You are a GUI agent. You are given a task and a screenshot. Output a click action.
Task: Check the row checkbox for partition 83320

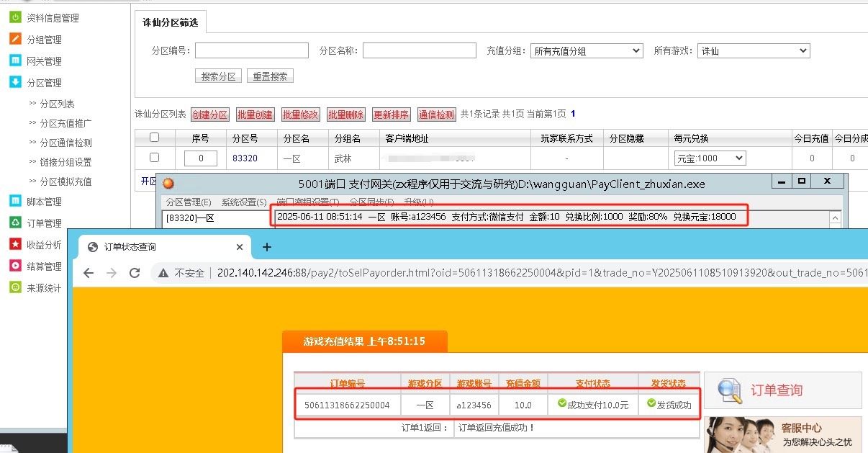[x=154, y=158]
